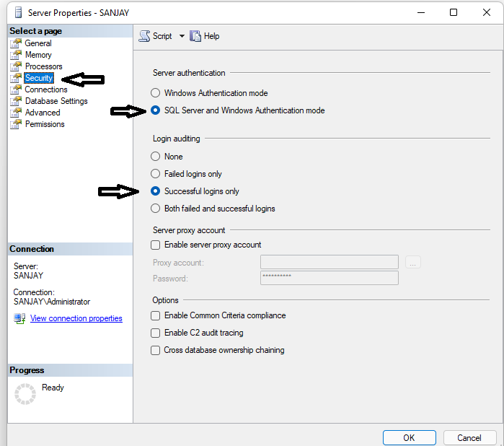Click the Proxy account browse button
The height and width of the screenshot is (446, 504).
pos(412,262)
